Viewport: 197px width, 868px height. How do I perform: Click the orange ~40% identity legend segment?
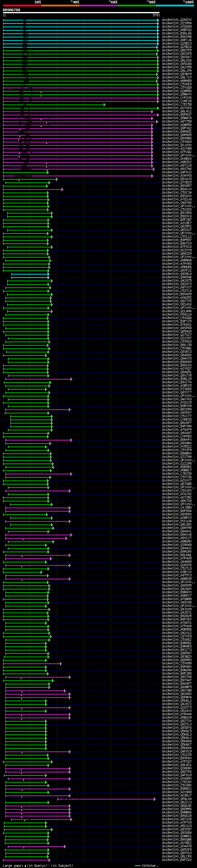(x=60, y=6)
